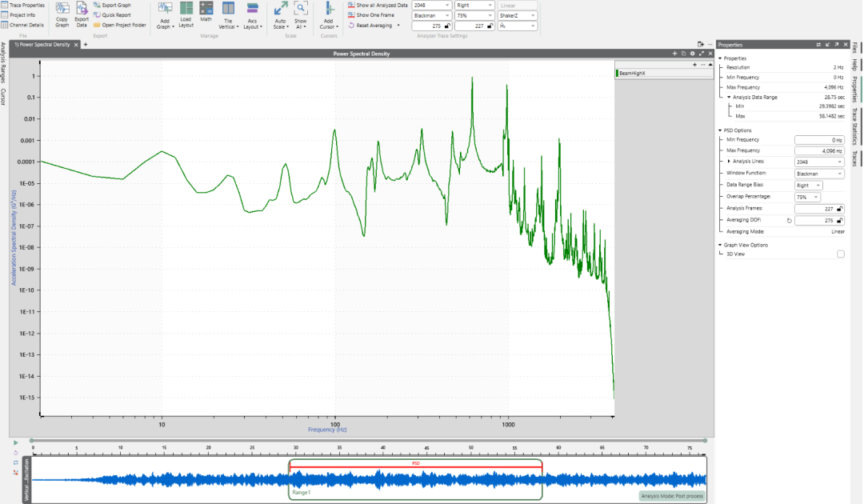Toggle lock on toolbar 275 averaging field
Image resolution: width=864 pixels, height=504 pixels.
447,26
